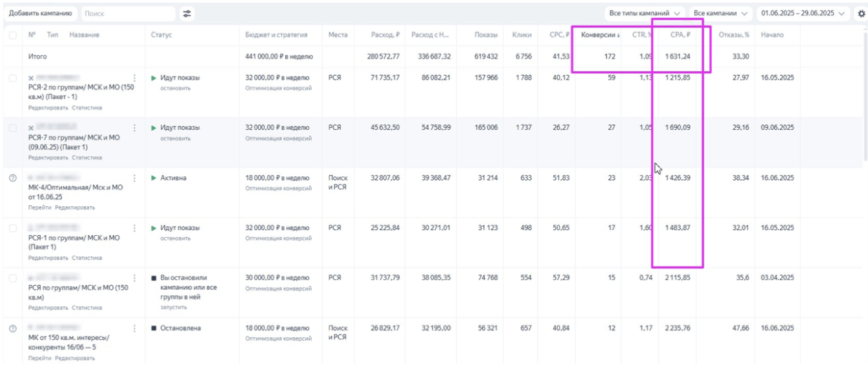The width and height of the screenshot is (868, 382).
Task: Open three-dot menu for РСЯ-7 campaign
Action: [x=135, y=128]
